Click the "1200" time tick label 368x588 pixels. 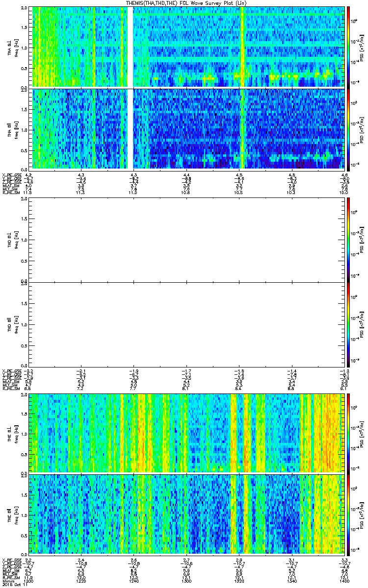[28, 580]
